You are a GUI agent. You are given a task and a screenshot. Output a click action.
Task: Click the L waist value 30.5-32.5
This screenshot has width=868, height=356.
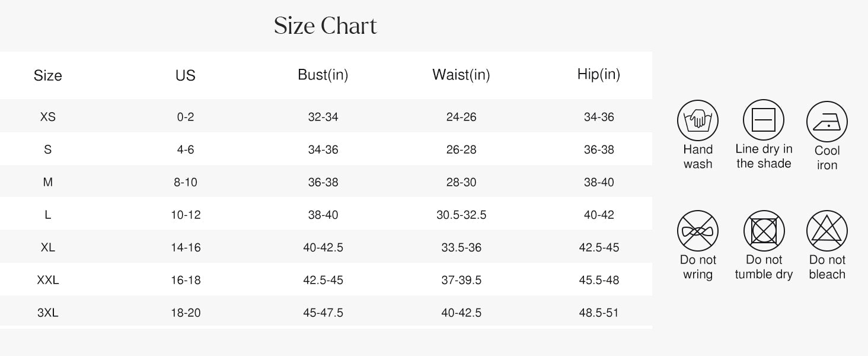coord(461,215)
